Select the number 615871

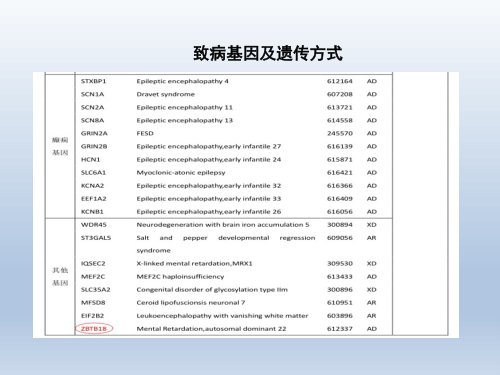tap(339, 159)
